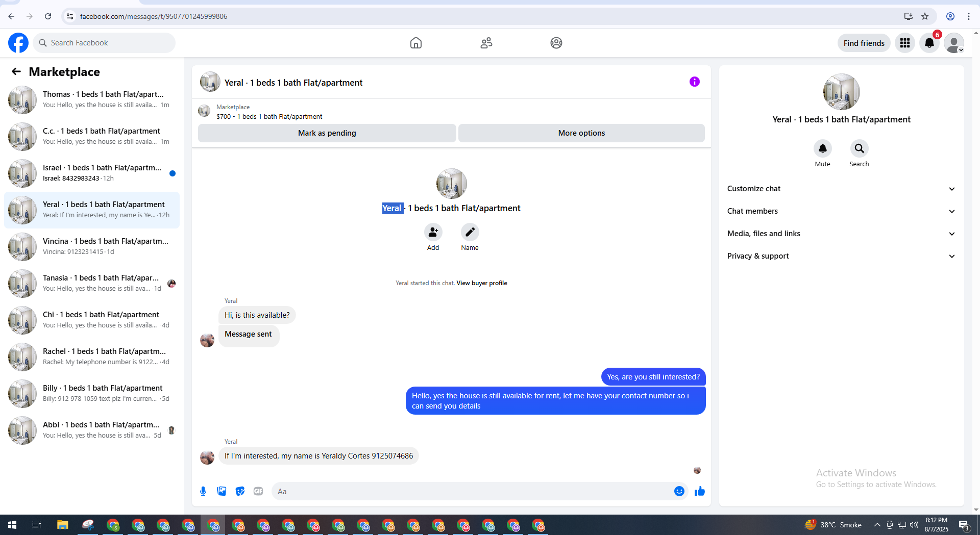Image resolution: width=980 pixels, height=535 pixels.
Task: Send a thumbs-up like
Action: click(700, 491)
